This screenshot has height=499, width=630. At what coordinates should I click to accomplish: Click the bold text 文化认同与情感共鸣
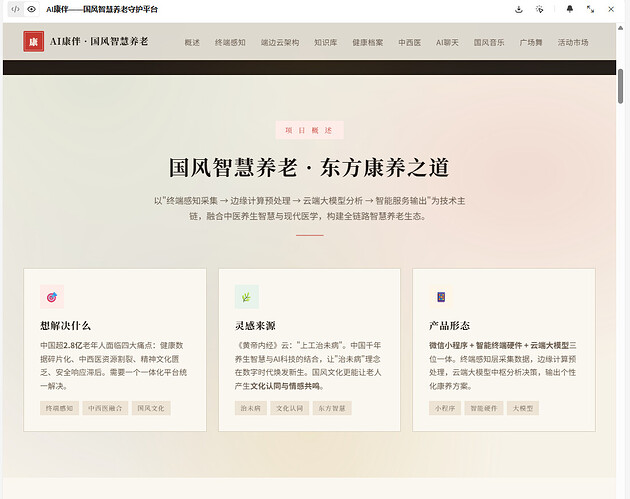click(x=285, y=386)
